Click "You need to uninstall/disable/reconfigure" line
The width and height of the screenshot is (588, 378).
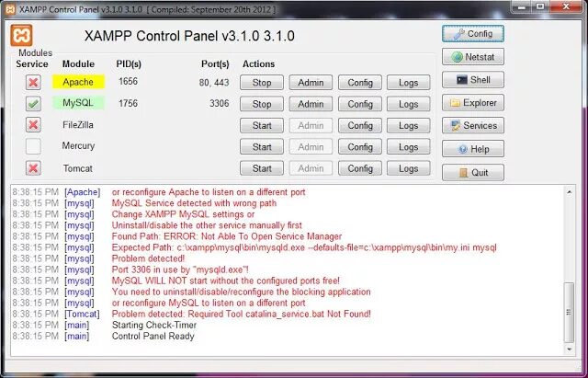coord(241,292)
